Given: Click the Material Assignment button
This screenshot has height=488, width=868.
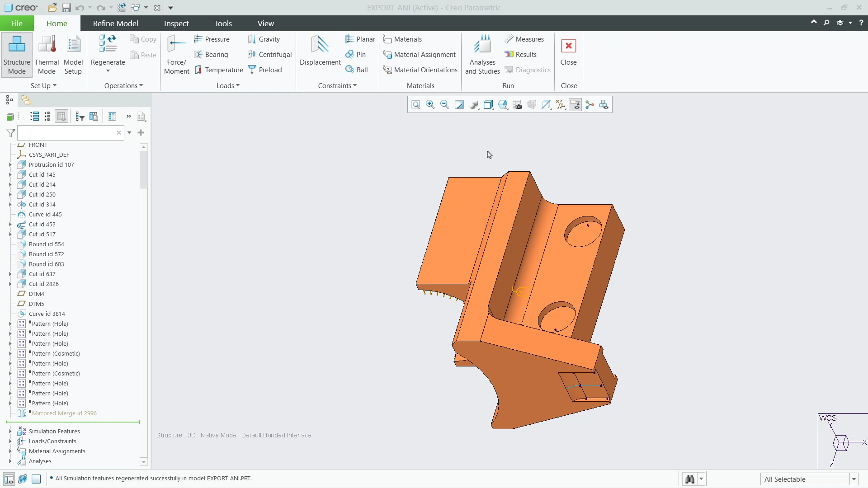Looking at the screenshot, I should click(419, 55).
